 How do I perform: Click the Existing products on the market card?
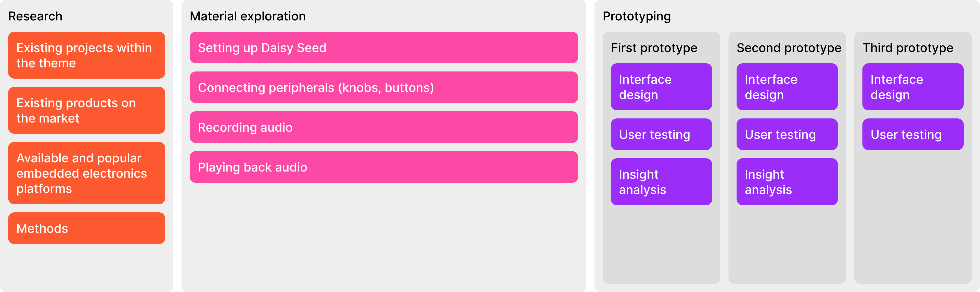(x=86, y=111)
